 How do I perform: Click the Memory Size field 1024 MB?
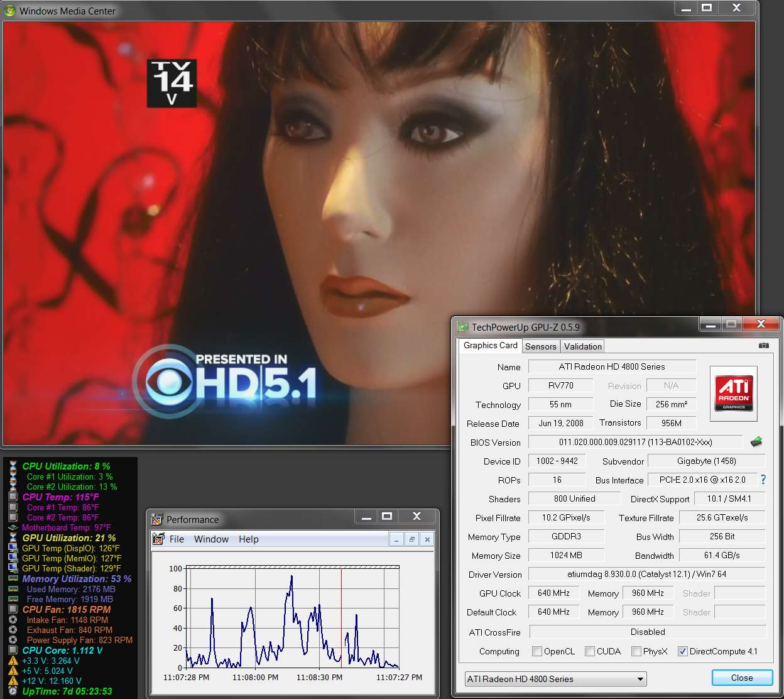pos(566,555)
